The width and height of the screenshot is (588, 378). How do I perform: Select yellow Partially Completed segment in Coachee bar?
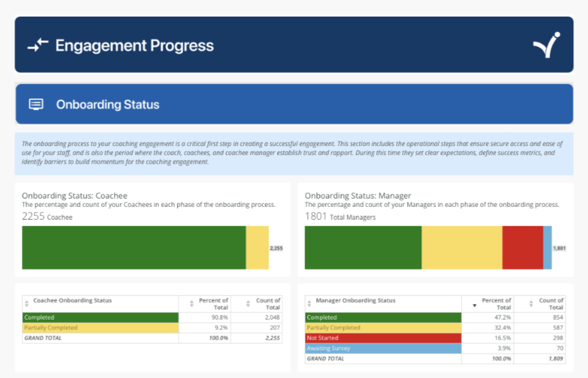click(257, 247)
